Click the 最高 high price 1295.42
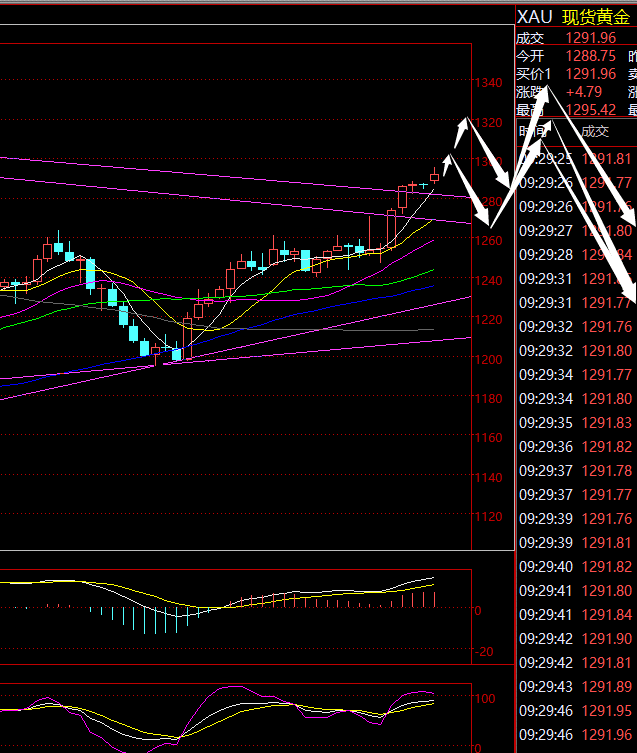Screen dimensions: 637x753 (590, 110)
